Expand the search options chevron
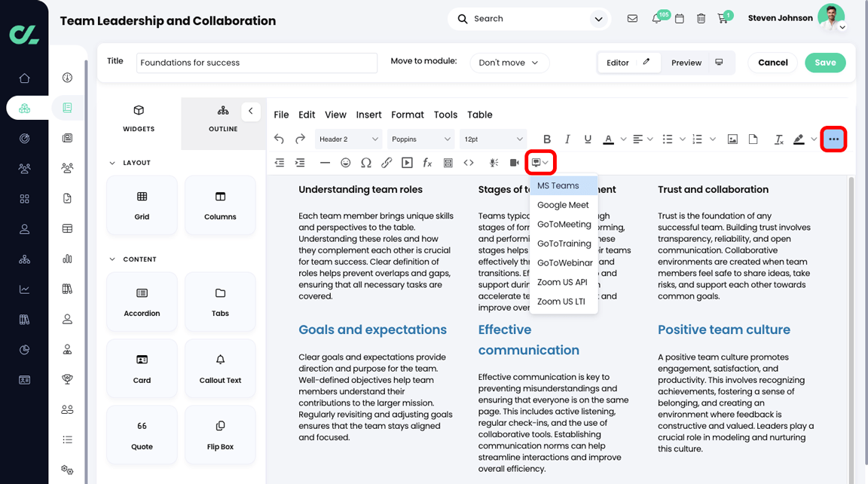868x484 pixels. click(x=598, y=19)
